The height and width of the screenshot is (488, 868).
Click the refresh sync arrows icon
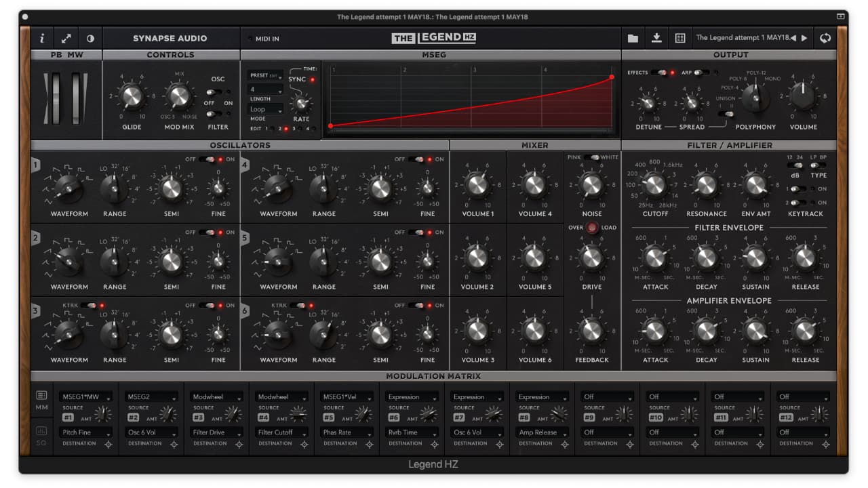tap(825, 38)
